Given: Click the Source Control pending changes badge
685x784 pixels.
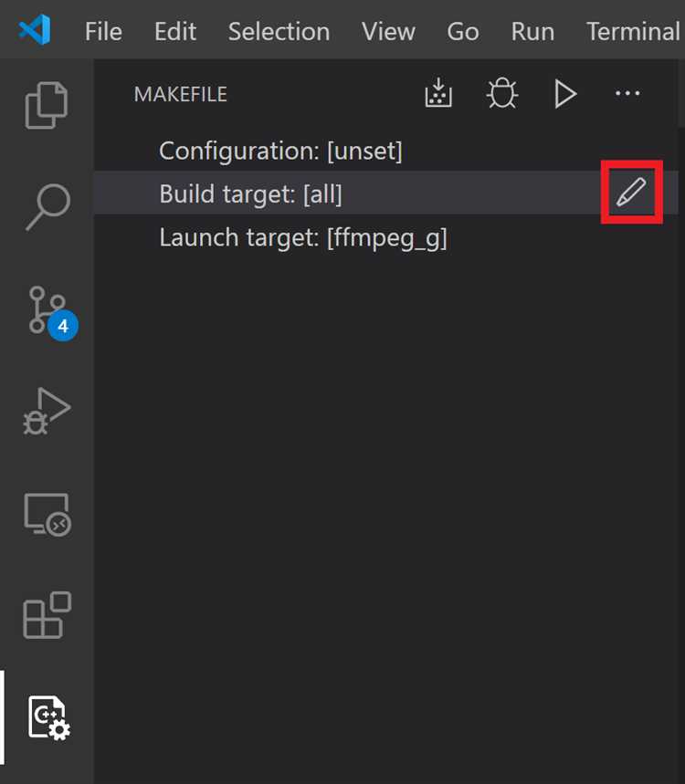Looking at the screenshot, I should (63, 325).
